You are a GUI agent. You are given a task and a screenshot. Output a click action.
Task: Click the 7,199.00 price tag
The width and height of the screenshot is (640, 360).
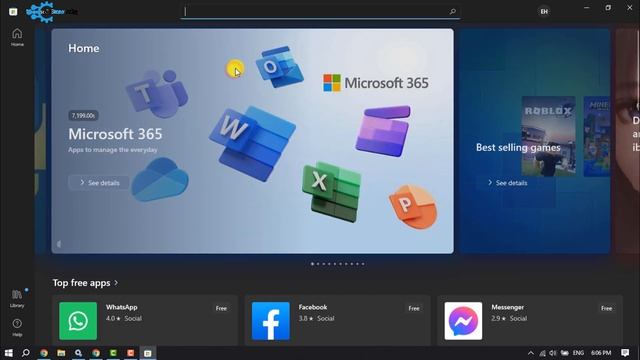coord(83,116)
